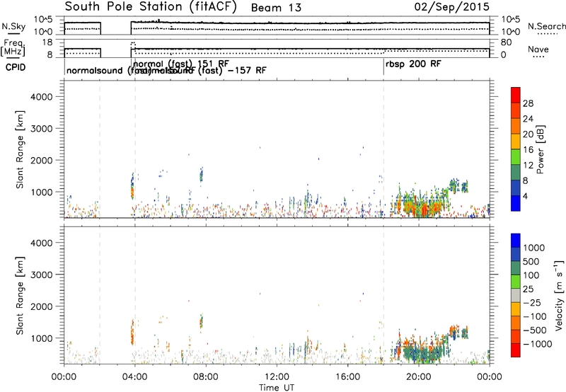This screenshot has width=566, height=392.
Task: Click the "rbsp 200 RF" CPID annotation
Action: point(413,64)
